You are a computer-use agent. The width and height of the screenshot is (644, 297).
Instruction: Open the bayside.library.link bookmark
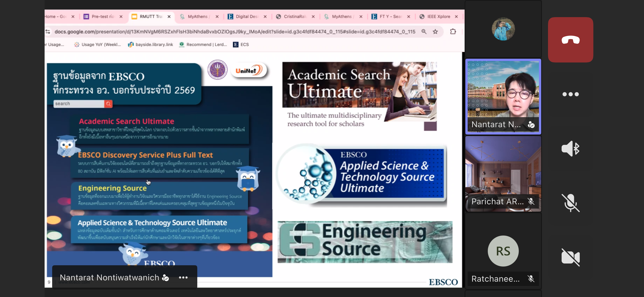point(151,45)
